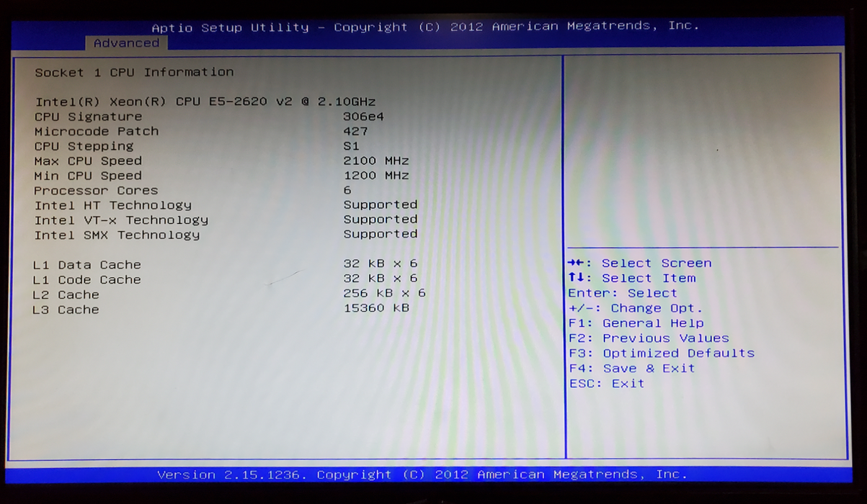Click the 1200 MHz value
The height and width of the screenshot is (504, 867).
[376, 175]
